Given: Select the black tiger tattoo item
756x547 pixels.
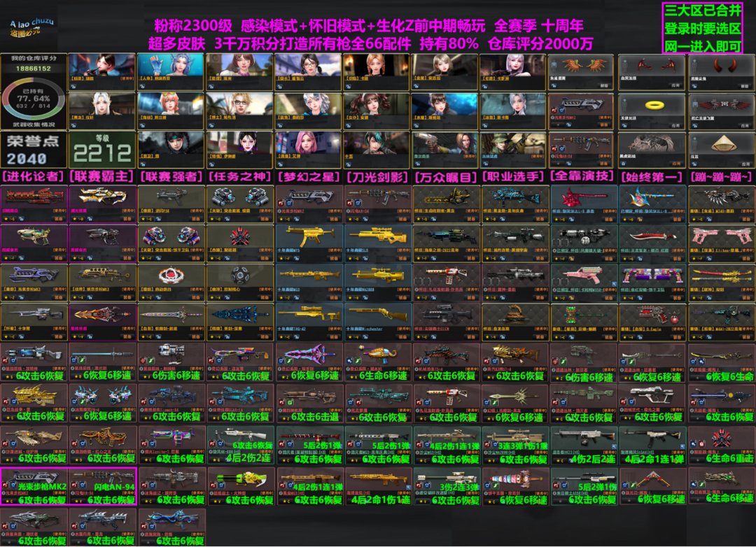Looking at the screenshot, I should (652, 150).
